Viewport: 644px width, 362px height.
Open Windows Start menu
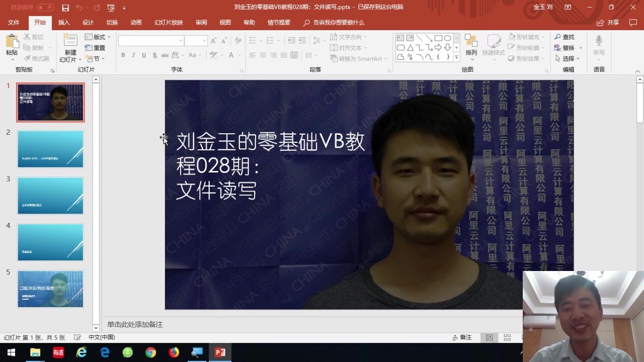coord(11,352)
